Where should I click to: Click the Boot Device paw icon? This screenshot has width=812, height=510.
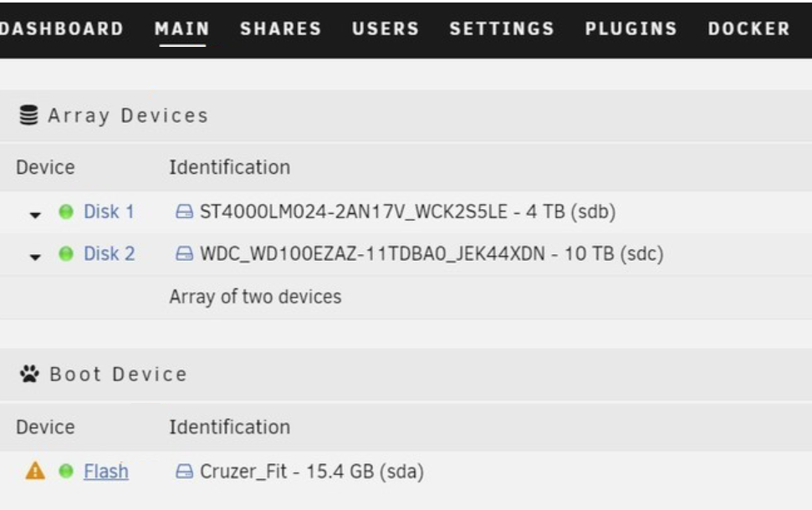click(x=29, y=374)
